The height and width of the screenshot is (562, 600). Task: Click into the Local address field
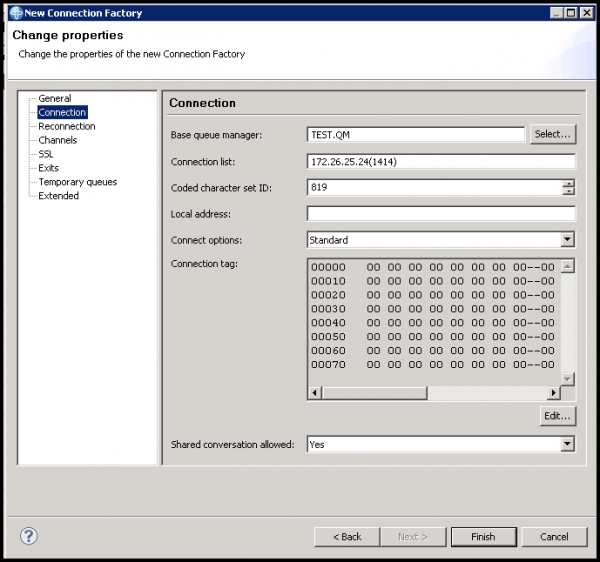point(440,214)
